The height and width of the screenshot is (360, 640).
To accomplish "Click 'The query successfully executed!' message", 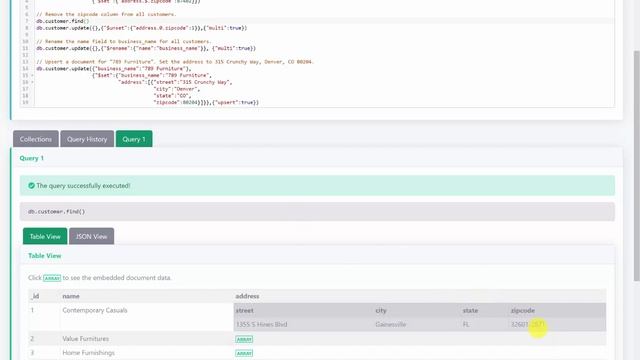I will point(83,186).
